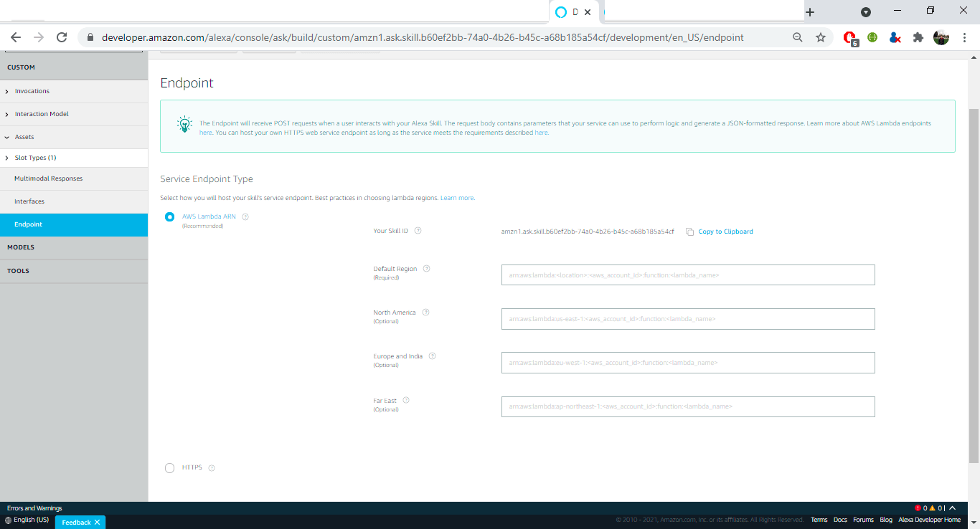Click the globe icon beside English (US)
Image resolution: width=980 pixels, height=529 pixels.
[x=8, y=520]
